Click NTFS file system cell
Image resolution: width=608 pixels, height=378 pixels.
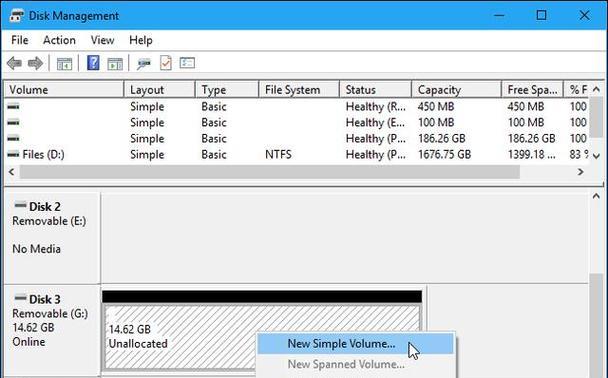(278, 155)
